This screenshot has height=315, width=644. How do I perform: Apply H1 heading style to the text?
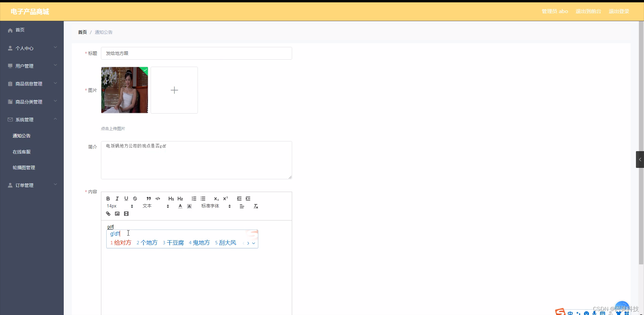[171, 198]
